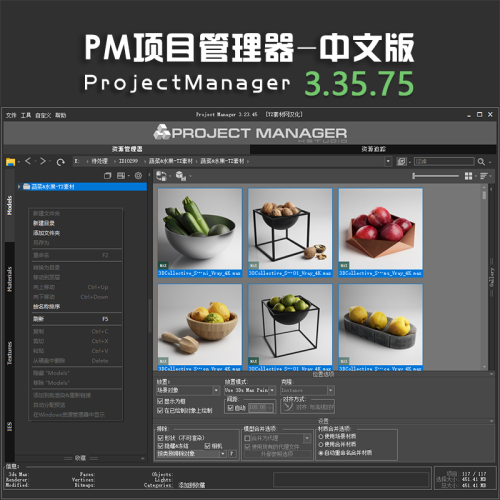Open the 场景对象 dropdown
The width and height of the screenshot is (500, 500).
[188, 390]
